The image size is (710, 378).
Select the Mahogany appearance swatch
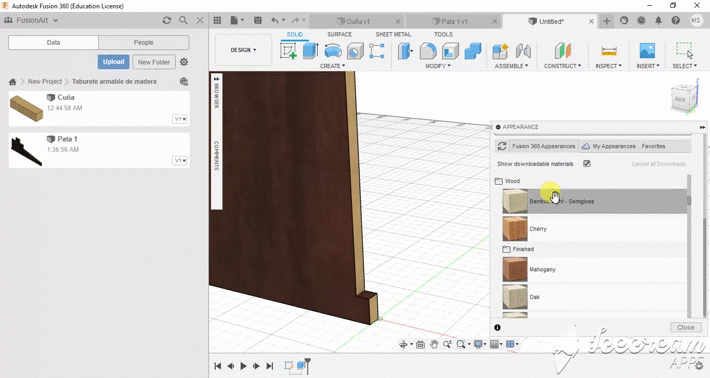pyautogui.click(x=515, y=269)
